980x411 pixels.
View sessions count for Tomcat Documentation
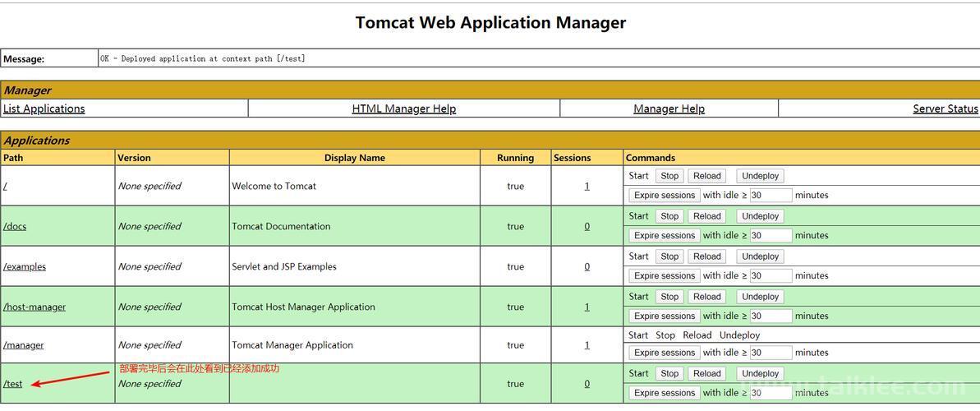click(x=587, y=226)
